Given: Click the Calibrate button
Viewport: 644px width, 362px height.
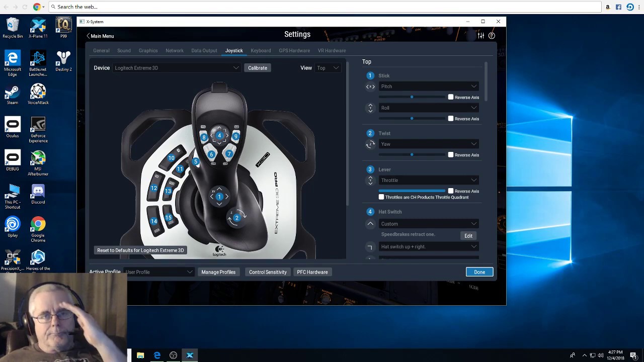Looking at the screenshot, I should coord(258,68).
